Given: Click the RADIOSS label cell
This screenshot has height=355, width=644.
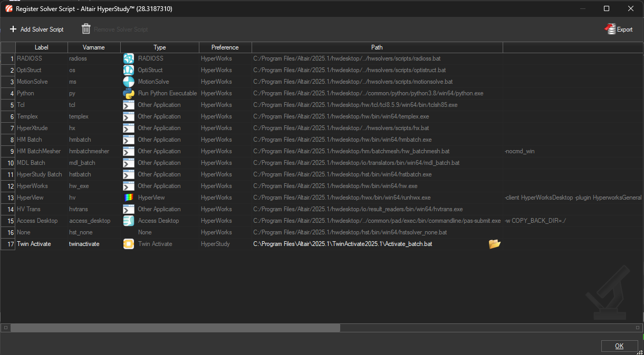Looking at the screenshot, I should [42, 58].
